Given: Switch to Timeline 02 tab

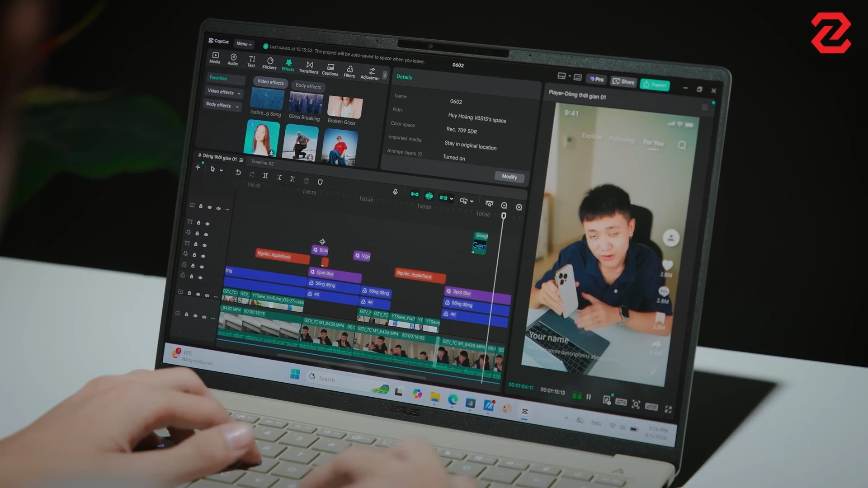Looking at the screenshot, I should [262, 163].
